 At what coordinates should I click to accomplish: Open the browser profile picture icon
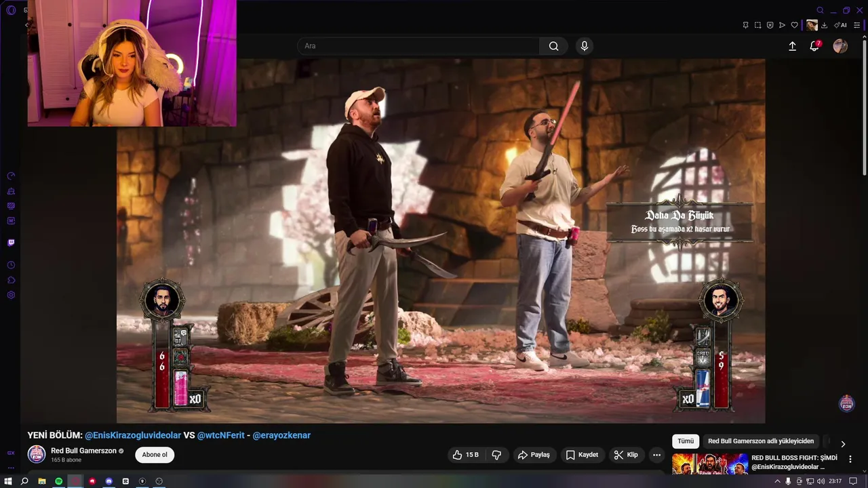812,25
